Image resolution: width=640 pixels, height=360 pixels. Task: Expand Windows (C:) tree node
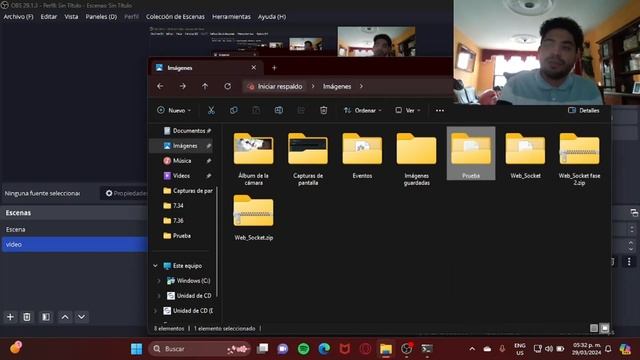tap(159, 281)
